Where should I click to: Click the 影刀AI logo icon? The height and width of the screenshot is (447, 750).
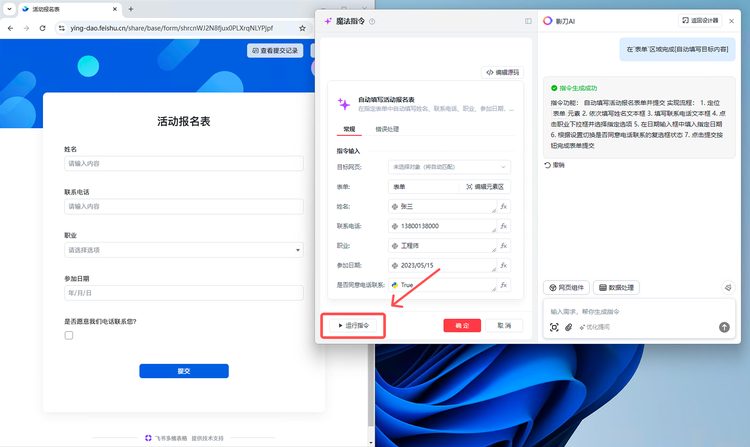coord(548,21)
